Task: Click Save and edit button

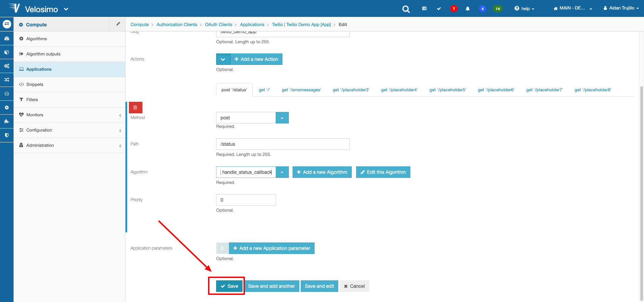Action: 319,286
